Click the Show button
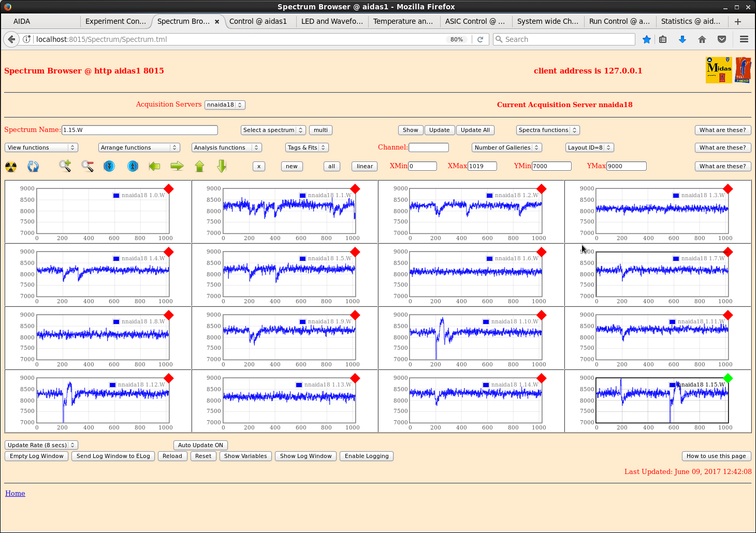Image resolution: width=756 pixels, height=533 pixels. 411,130
